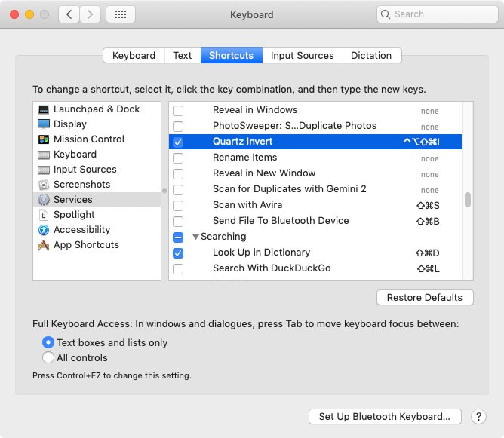Click the Services gear icon
This screenshot has width=504, height=438.
44,200
